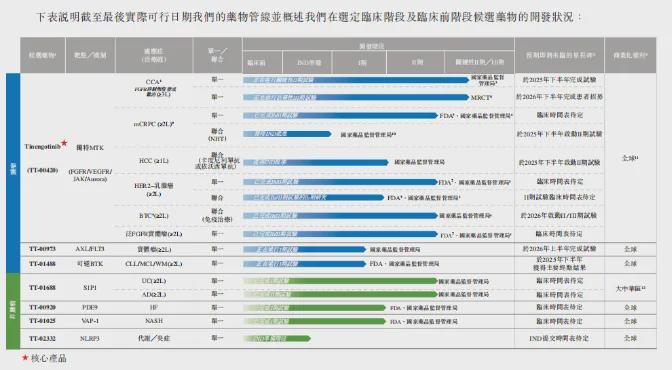Click the IND準備 stage header
Viewport: 672px width, 370px height.
click(309, 63)
